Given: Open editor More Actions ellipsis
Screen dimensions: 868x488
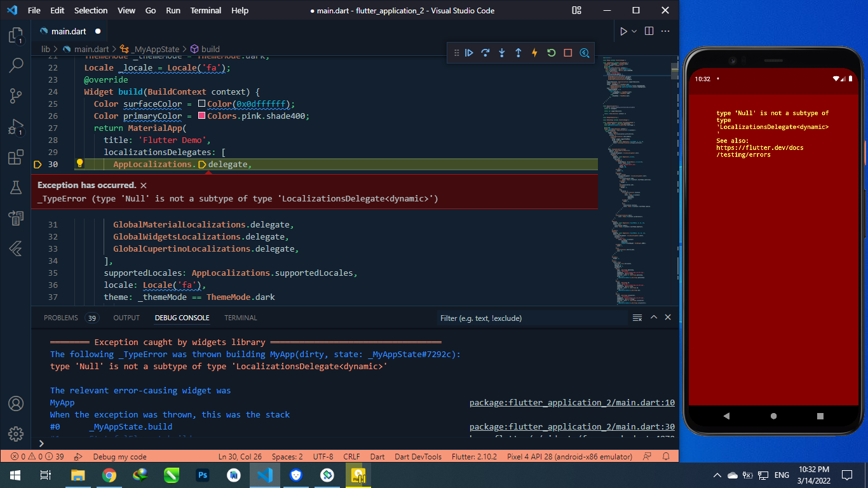Looking at the screenshot, I should pyautogui.click(x=665, y=31).
